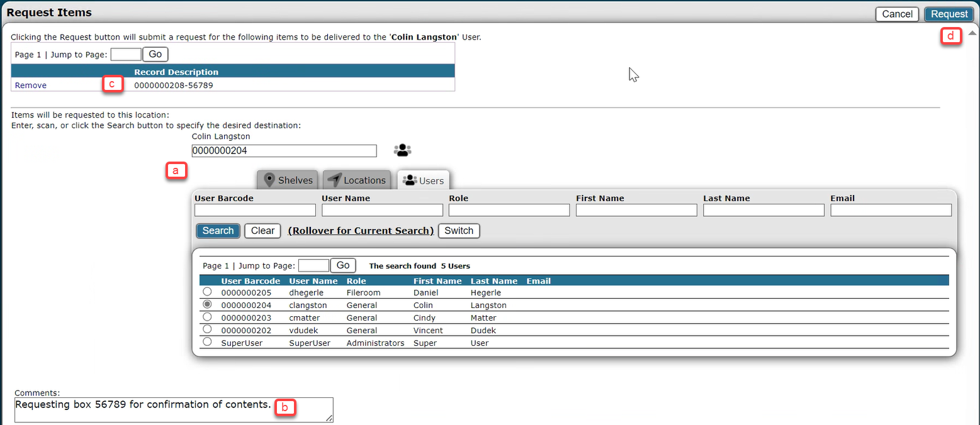The image size is (980, 425).
Task: Open the Users tab
Action: pos(424,180)
